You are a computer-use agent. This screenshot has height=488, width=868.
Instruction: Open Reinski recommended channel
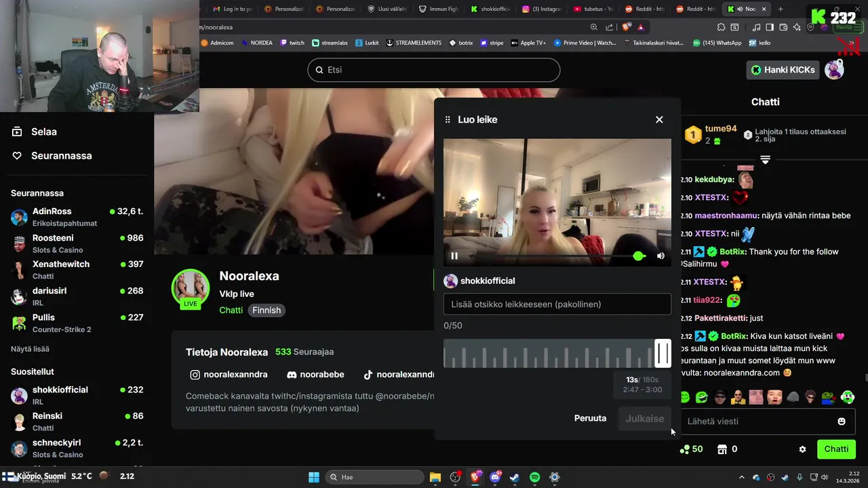pos(77,422)
